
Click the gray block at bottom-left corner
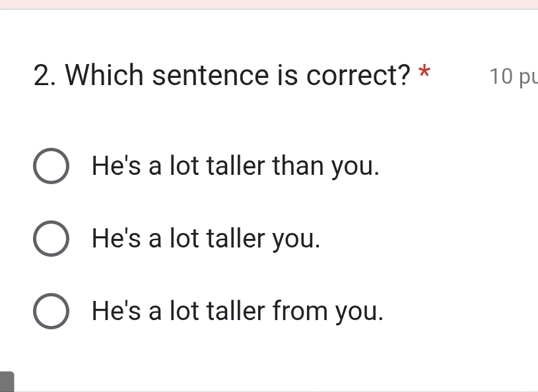click(7, 382)
